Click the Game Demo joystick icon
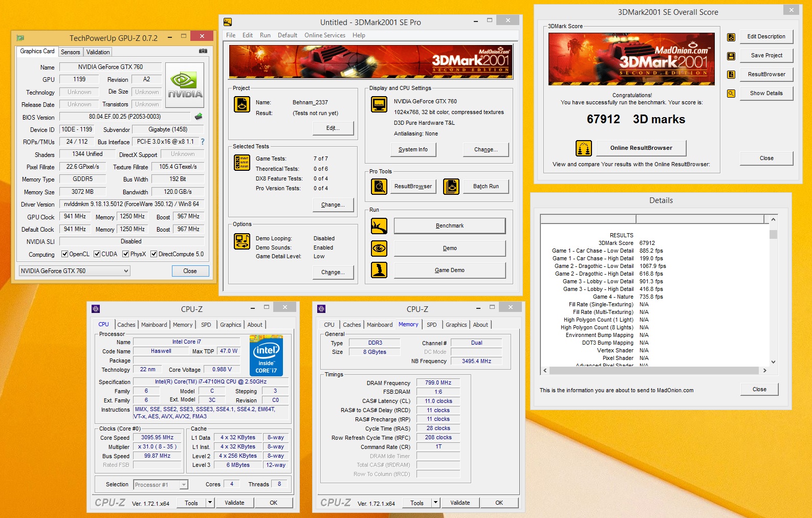812x518 pixels. 379,270
